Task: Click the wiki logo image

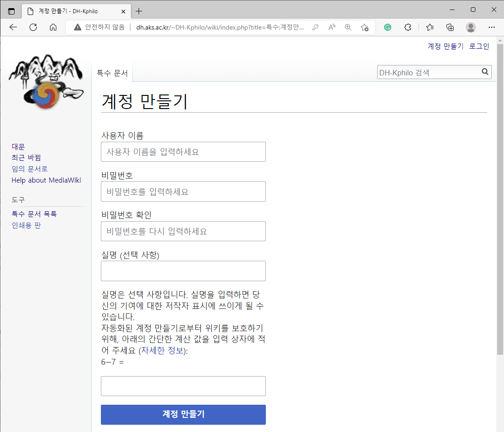Action: pos(46,83)
